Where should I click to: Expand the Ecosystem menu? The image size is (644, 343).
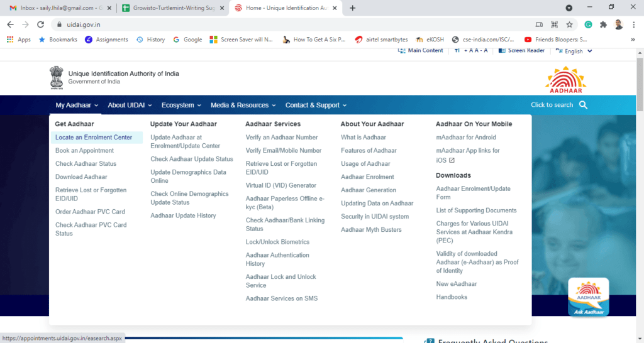[181, 105]
